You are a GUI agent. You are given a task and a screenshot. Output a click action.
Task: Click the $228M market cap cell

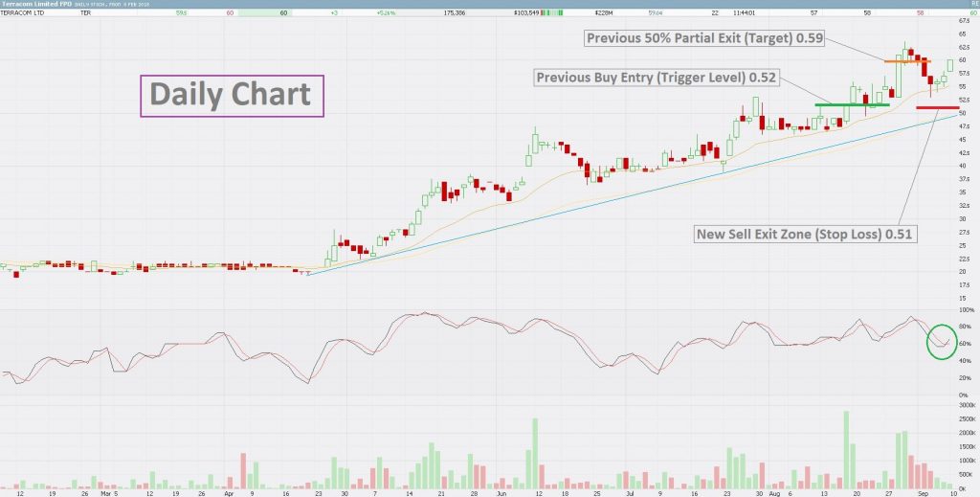coord(603,12)
